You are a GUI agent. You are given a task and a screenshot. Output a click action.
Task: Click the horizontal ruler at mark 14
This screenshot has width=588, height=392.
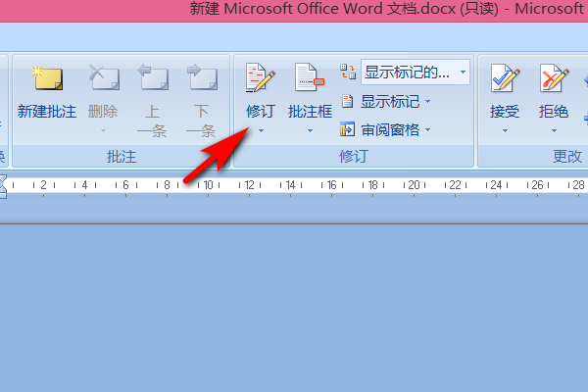[x=290, y=185]
